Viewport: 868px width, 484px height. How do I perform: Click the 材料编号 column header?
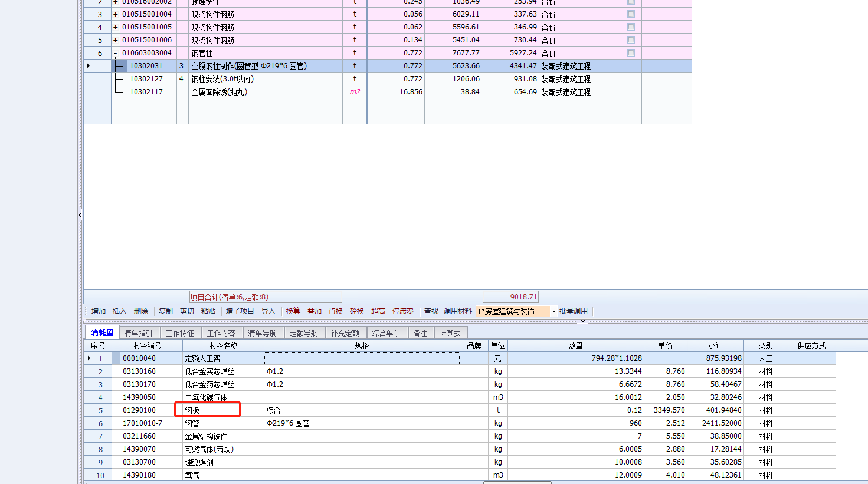[x=148, y=346]
